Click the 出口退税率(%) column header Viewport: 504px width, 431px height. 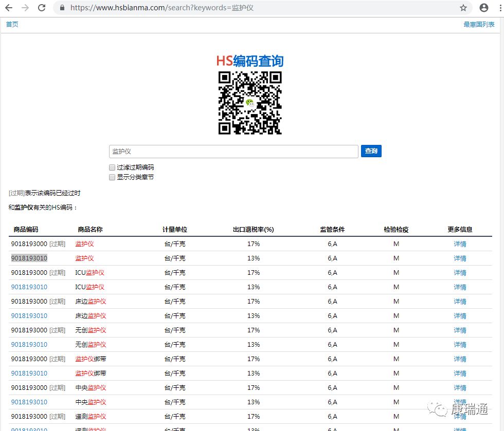pos(253,229)
